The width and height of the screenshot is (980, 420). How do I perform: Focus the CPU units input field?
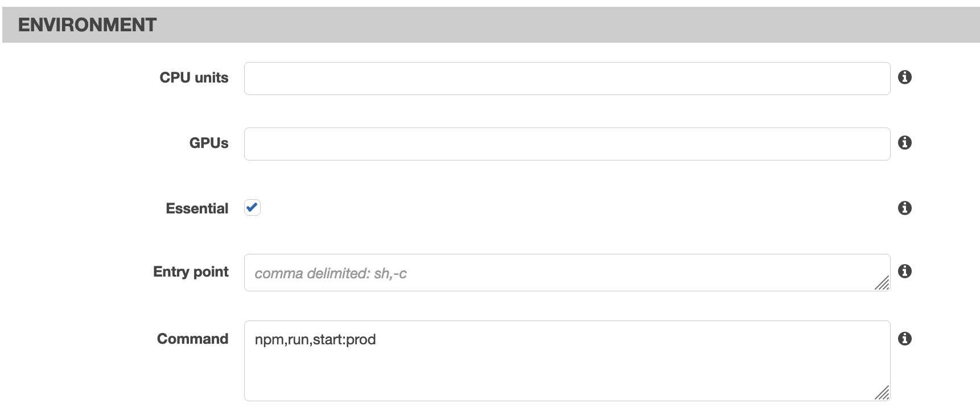point(567,79)
